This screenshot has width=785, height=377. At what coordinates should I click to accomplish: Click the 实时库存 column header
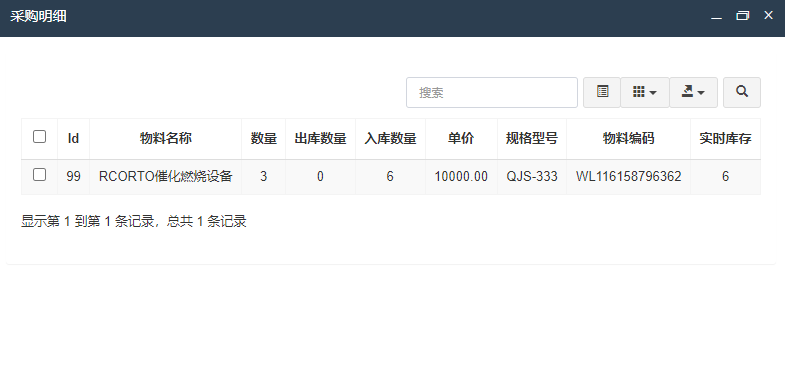point(725,139)
